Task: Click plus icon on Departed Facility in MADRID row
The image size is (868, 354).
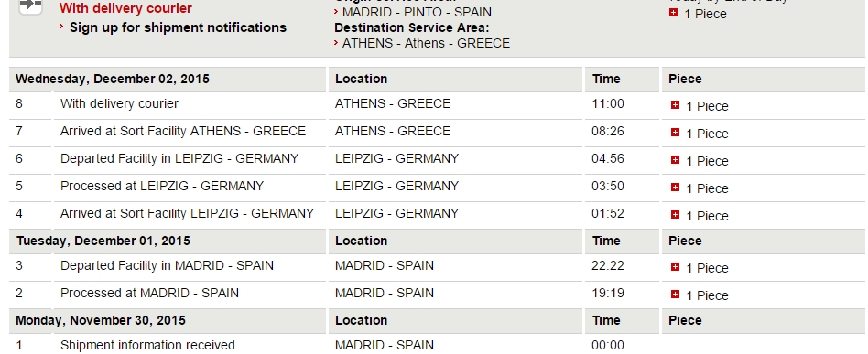Action: pos(675,266)
